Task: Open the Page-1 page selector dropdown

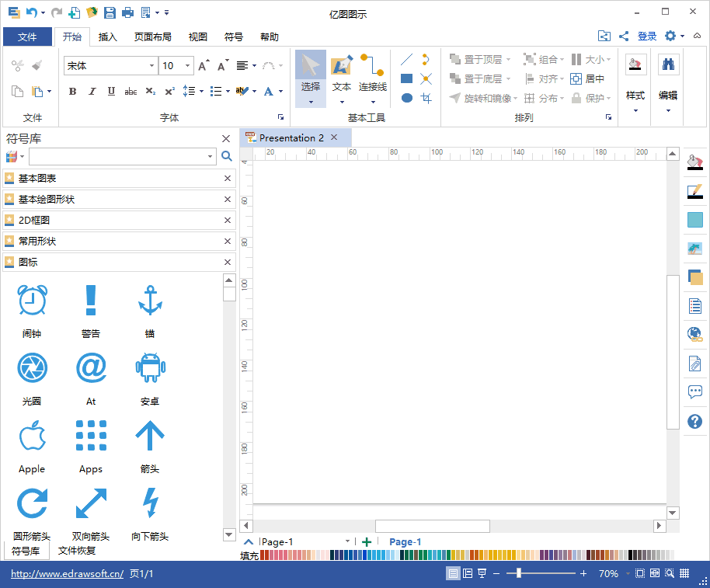Action: [347, 541]
